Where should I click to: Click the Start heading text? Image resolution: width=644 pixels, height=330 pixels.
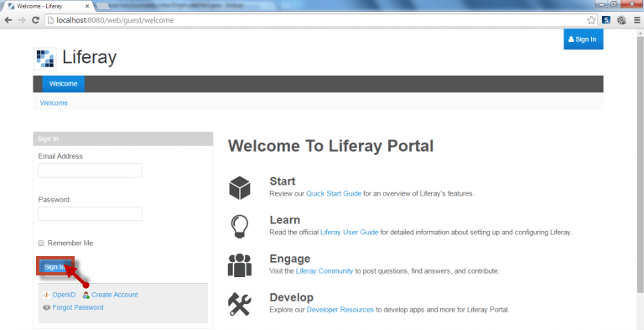coord(282,181)
